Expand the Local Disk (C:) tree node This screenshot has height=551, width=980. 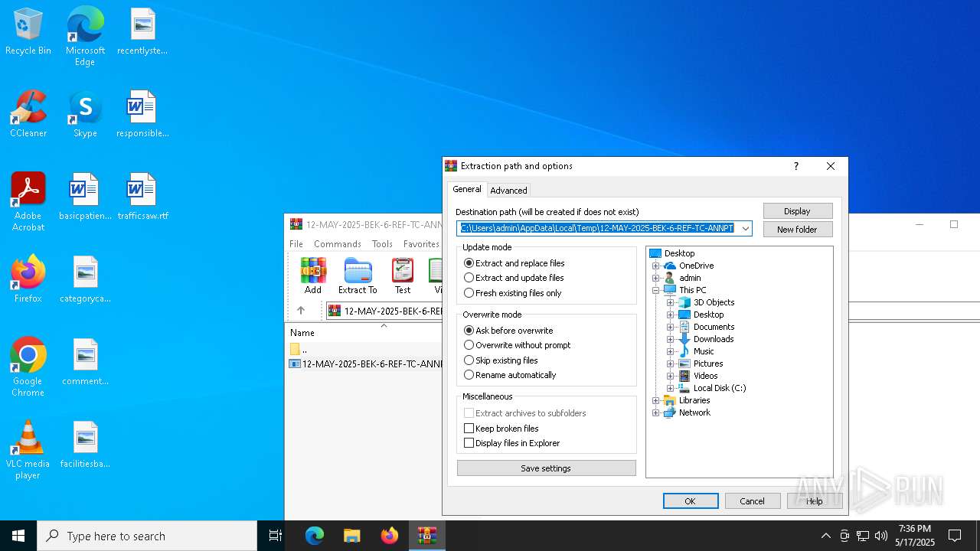point(670,388)
